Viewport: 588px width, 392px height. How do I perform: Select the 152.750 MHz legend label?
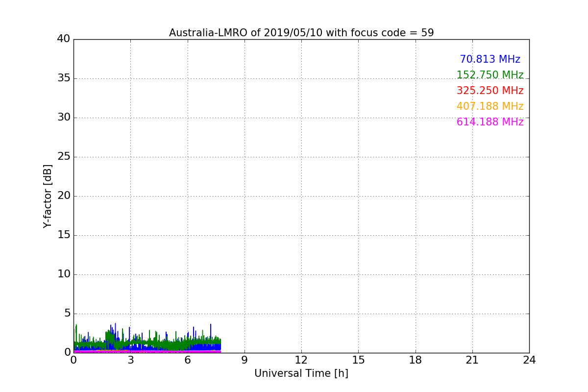point(490,75)
